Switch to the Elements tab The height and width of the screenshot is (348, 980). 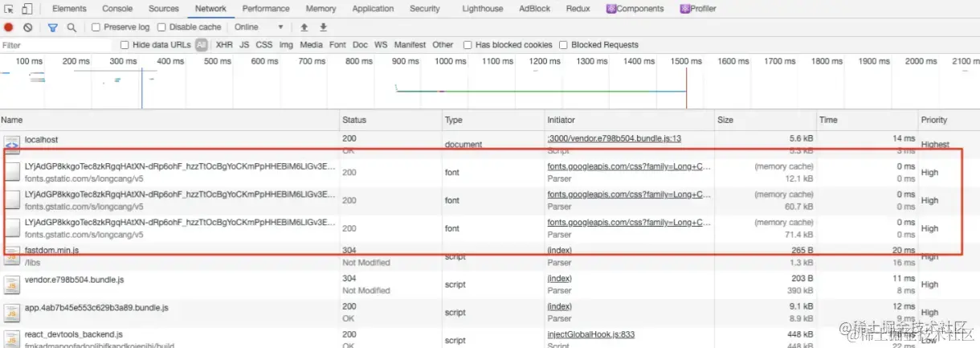pyautogui.click(x=69, y=9)
